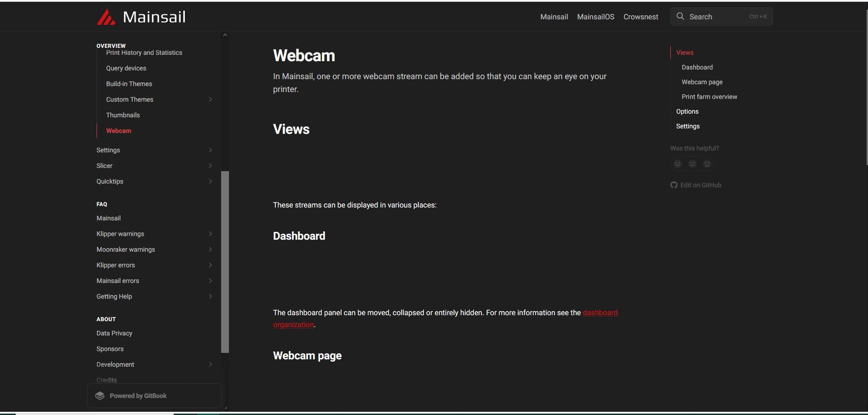Open Data Privacy page
This screenshot has width=868, height=415.
(114, 333)
